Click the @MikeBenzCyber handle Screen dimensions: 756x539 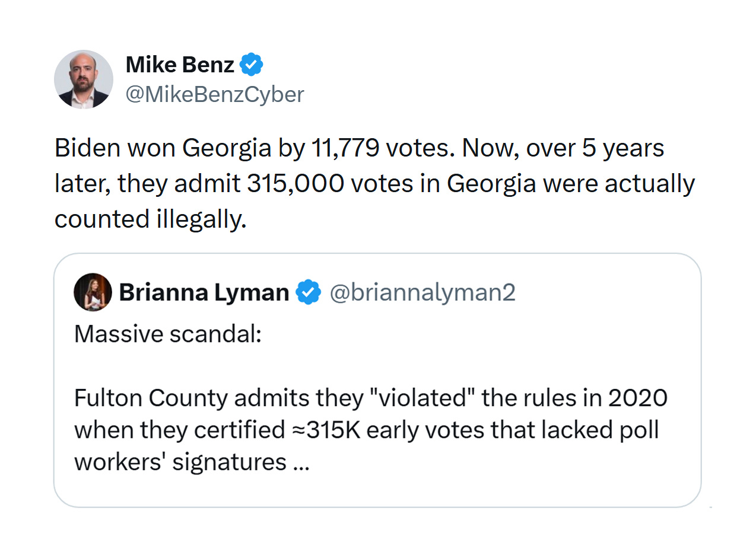[215, 94]
